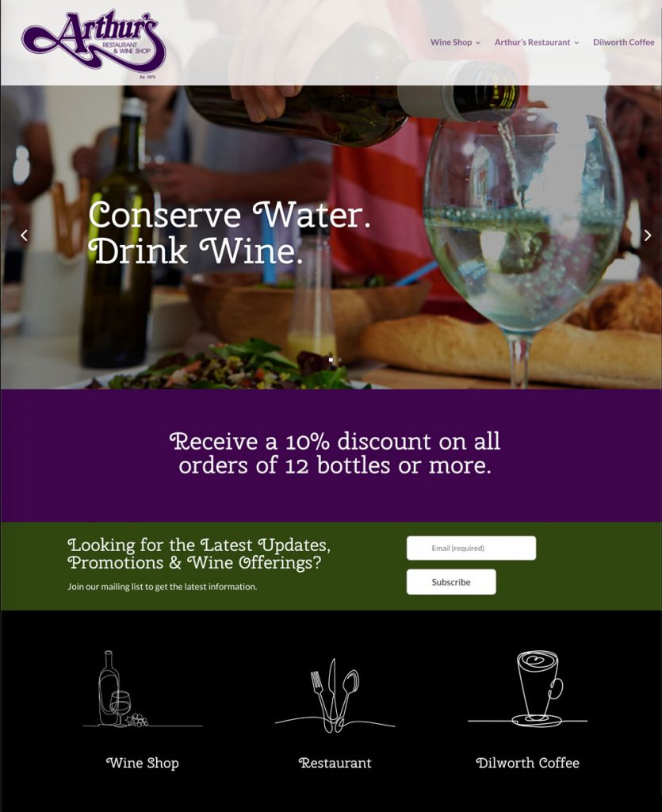Open the Wine Shop navigation item
Image resolution: width=662 pixels, height=812 pixels.
451,43
